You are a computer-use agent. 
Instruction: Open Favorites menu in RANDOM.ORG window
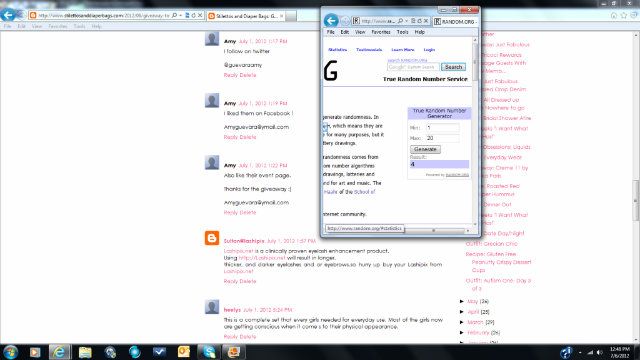380,32
